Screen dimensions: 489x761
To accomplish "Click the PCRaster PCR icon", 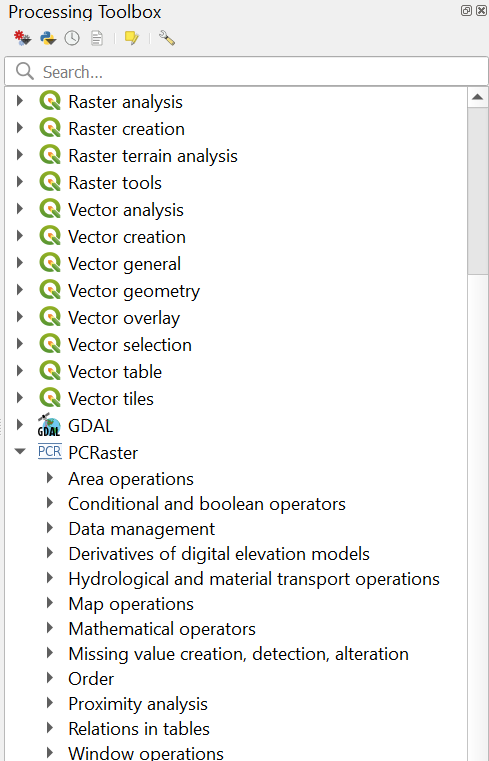I will 49,452.
